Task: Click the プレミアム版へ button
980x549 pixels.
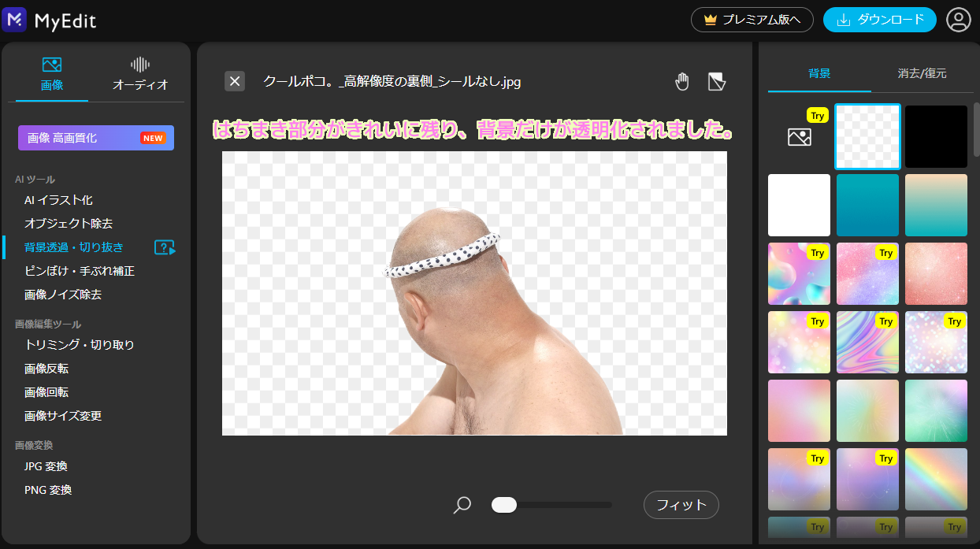Action: coord(752,20)
